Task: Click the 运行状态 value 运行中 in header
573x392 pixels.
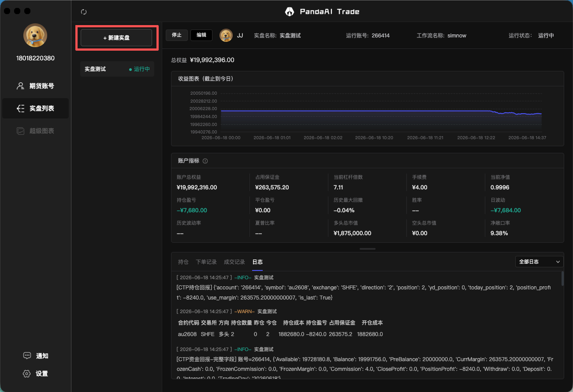Action: pyautogui.click(x=546, y=35)
